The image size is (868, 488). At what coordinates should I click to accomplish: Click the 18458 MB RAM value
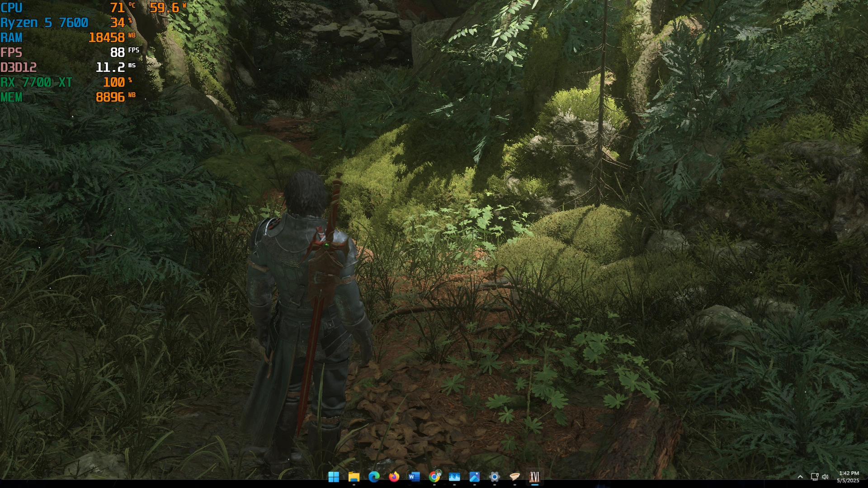(112, 38)
